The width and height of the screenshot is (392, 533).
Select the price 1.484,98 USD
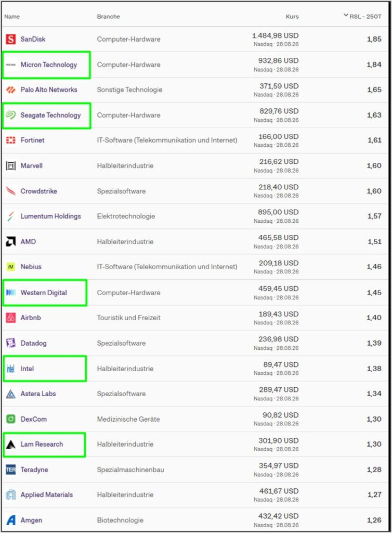pyautogui.click(x=275, y=36)
